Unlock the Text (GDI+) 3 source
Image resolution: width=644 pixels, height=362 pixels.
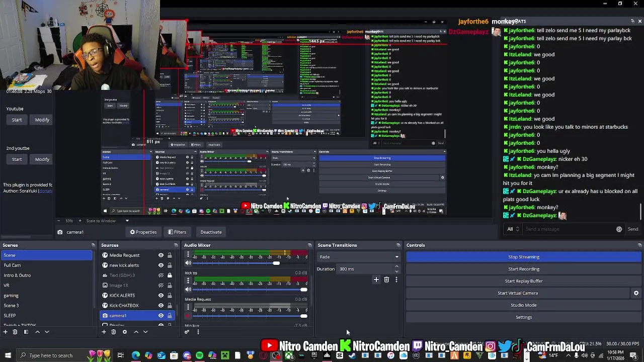click(170, 276)
